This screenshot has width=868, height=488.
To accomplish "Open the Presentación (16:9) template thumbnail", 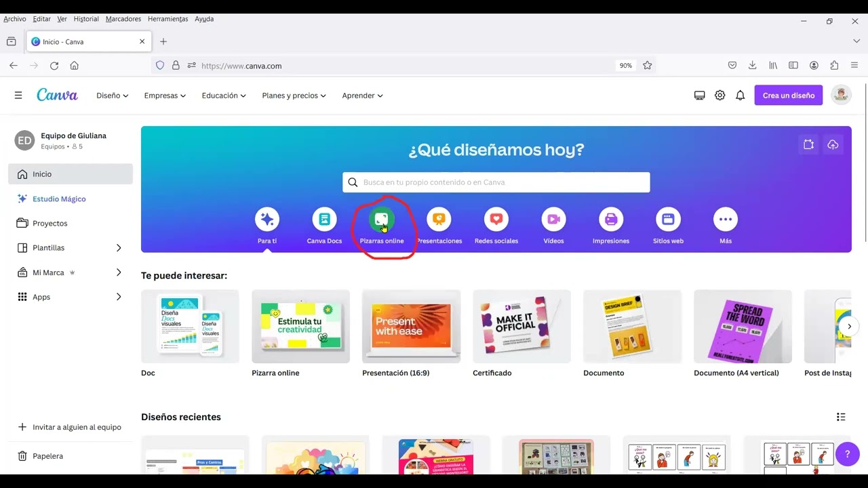I will [x=411, y=327].
